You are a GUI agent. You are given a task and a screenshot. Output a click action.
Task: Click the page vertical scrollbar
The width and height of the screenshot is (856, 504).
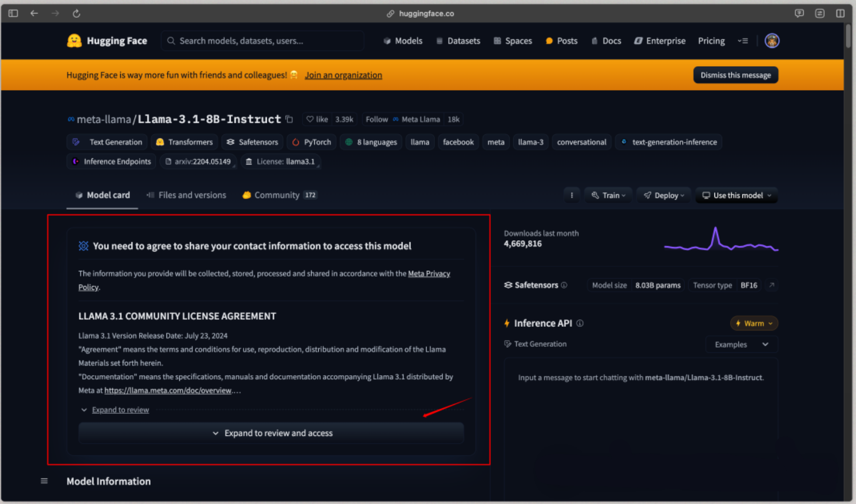click(848, 36)
